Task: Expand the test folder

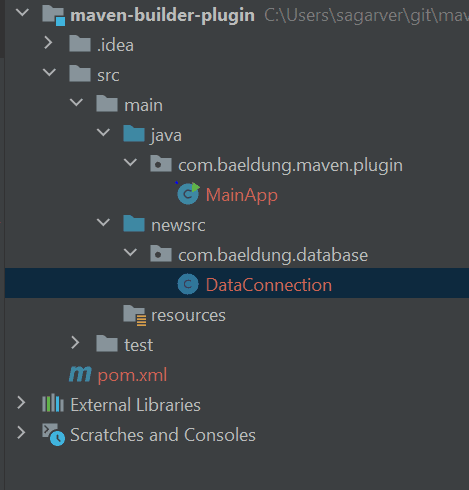Action: (x=76, y=343)
